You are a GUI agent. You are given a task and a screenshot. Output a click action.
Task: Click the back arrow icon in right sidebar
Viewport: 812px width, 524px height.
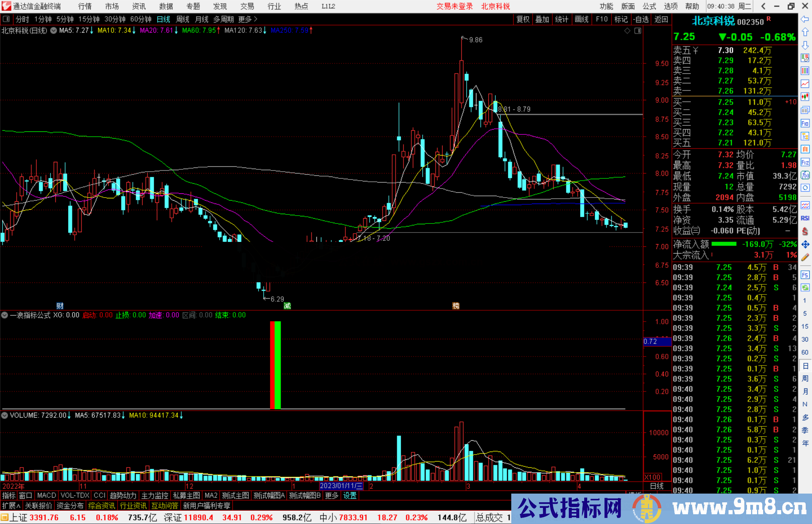(x=805, y=19)
